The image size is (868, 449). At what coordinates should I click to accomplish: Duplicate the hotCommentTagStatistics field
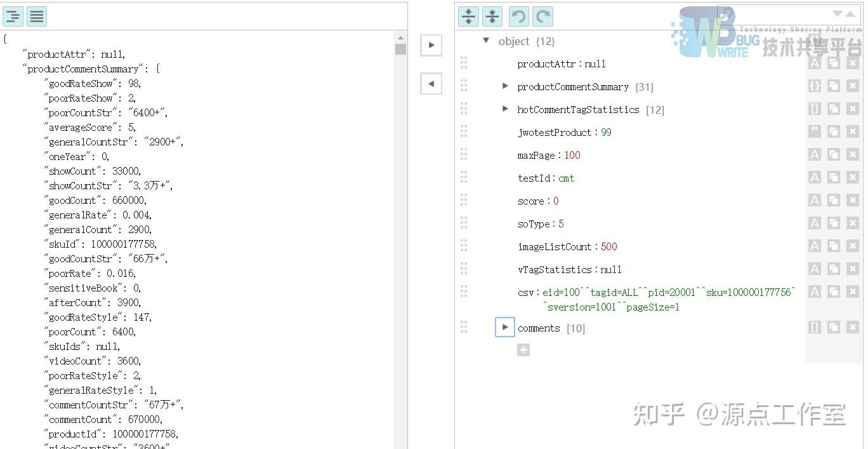tap(834, 109)
